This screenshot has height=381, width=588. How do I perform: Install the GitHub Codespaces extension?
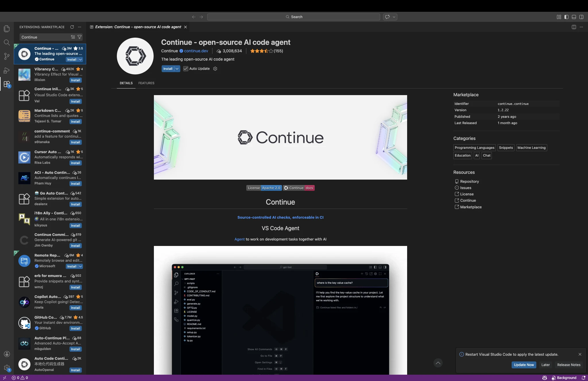click(x=76, y=328)
